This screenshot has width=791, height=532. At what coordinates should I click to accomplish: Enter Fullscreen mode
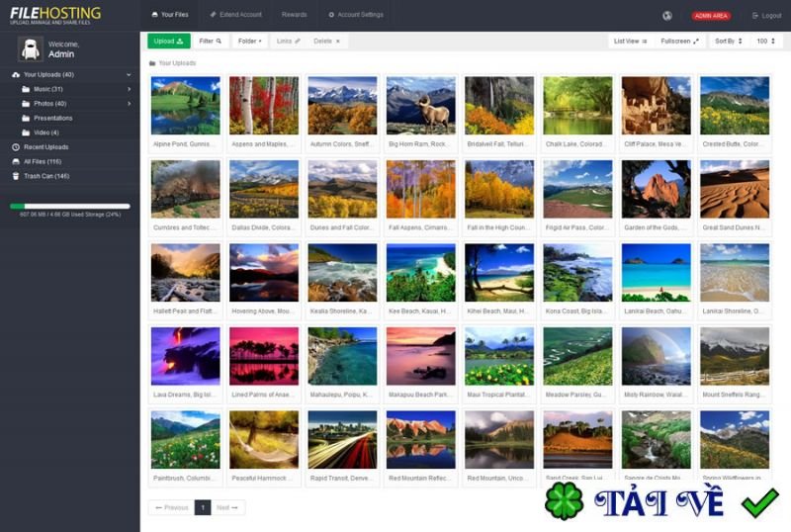click(679, 42)
